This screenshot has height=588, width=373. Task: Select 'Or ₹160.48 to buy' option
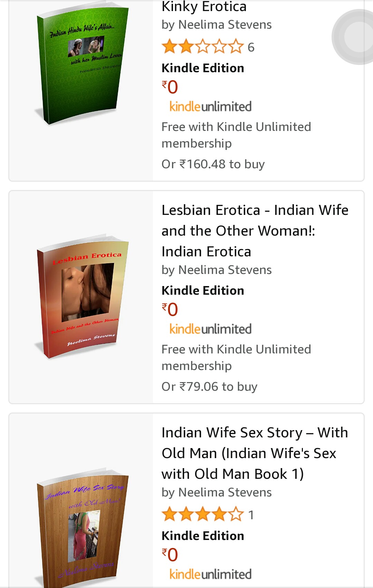213,164
